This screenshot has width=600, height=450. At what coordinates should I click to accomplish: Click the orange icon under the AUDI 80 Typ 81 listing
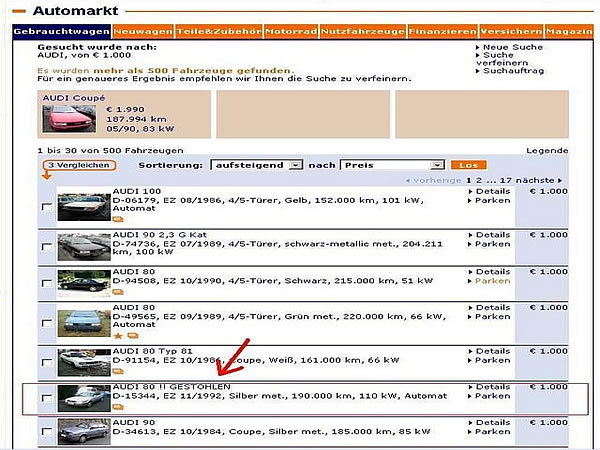[118, 373]
